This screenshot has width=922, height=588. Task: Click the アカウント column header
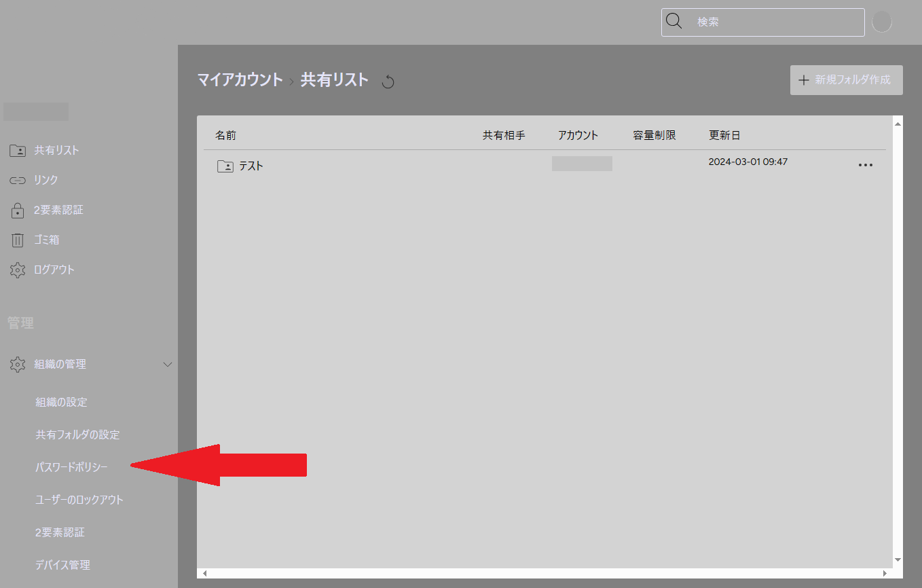click(x=578, y=135)
